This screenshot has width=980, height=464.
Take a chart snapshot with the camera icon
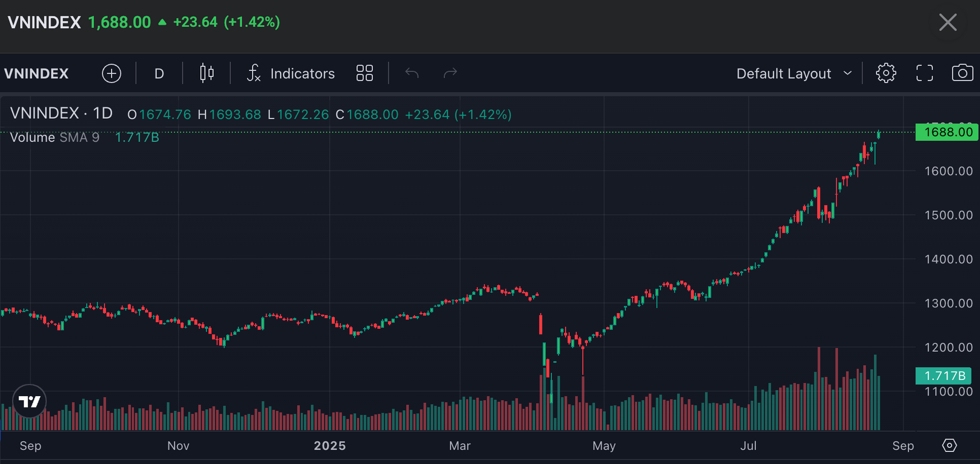click(962, 73)
